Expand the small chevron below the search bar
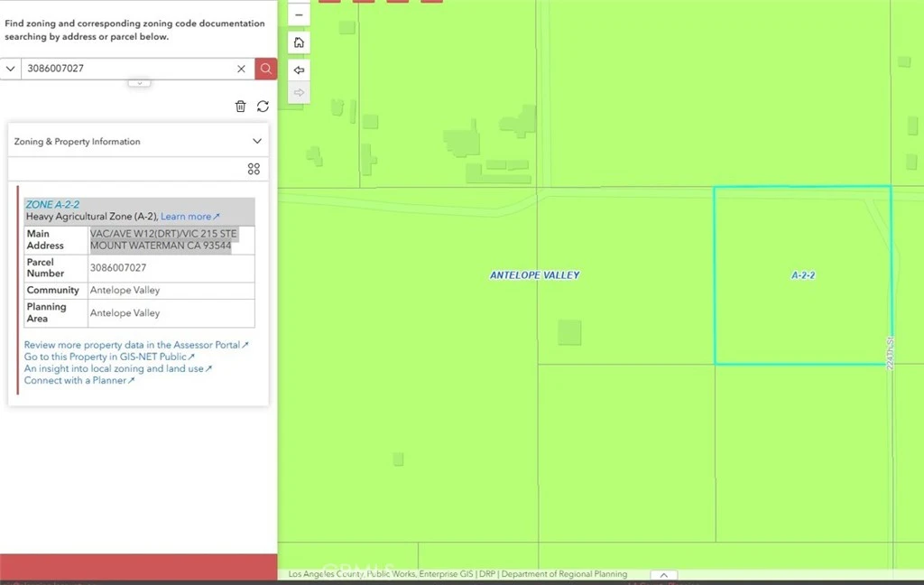Image resolution: width=924 pixels, height=585 pixels. [x=139, y=82]
